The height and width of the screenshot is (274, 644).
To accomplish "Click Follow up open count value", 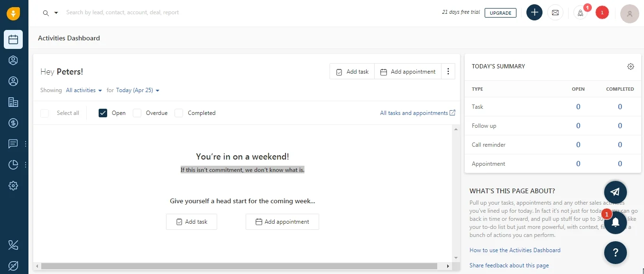I will 578,126.
